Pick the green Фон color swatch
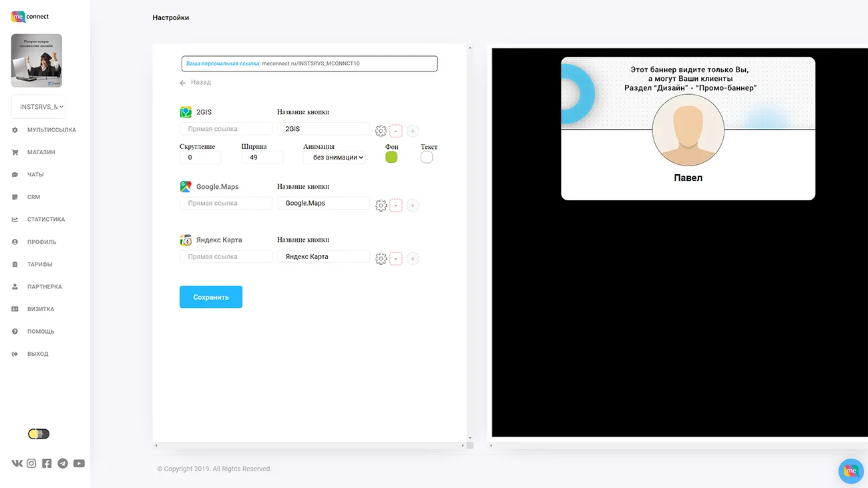The image size is (868, 488). 391,157
